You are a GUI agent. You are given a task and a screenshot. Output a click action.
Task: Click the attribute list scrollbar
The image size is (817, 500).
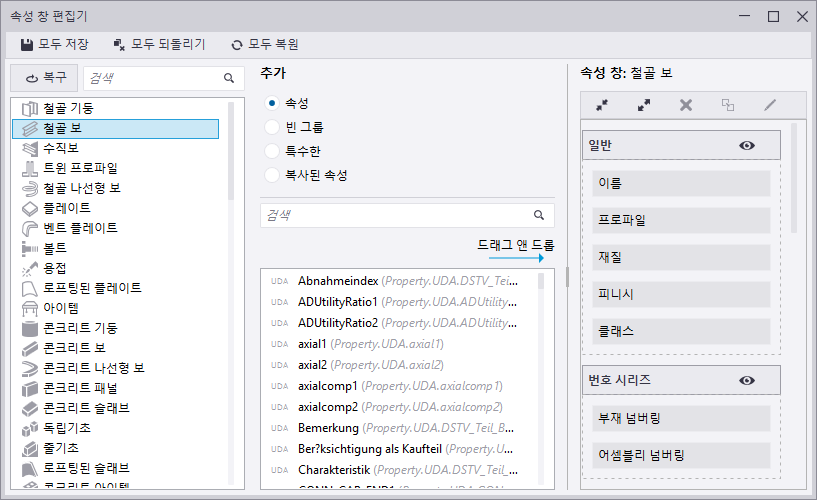coord(541,281)
